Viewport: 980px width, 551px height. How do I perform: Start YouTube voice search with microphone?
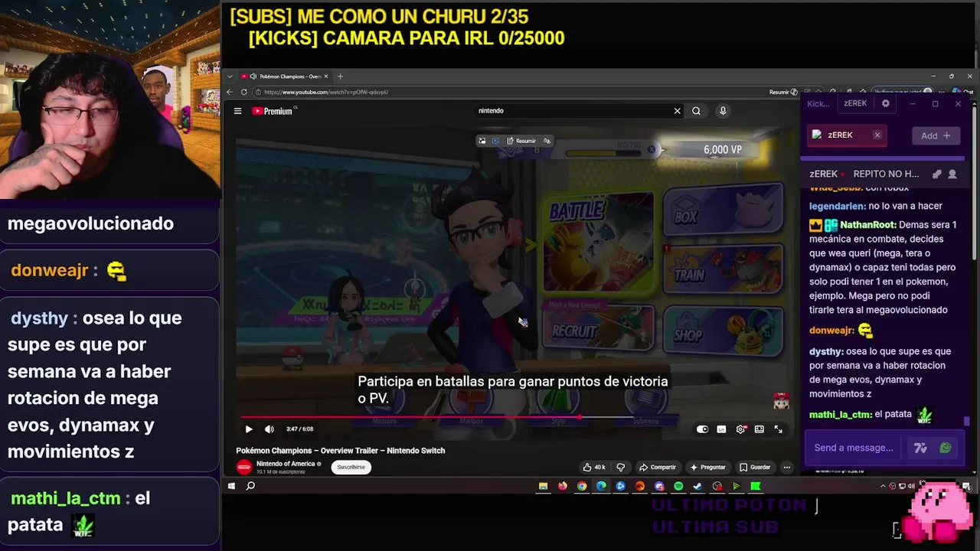(x=722, y=111)
